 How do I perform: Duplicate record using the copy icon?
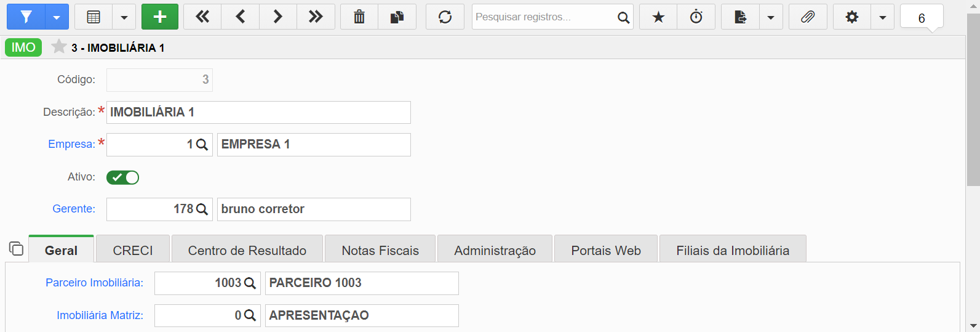(397, 17)
